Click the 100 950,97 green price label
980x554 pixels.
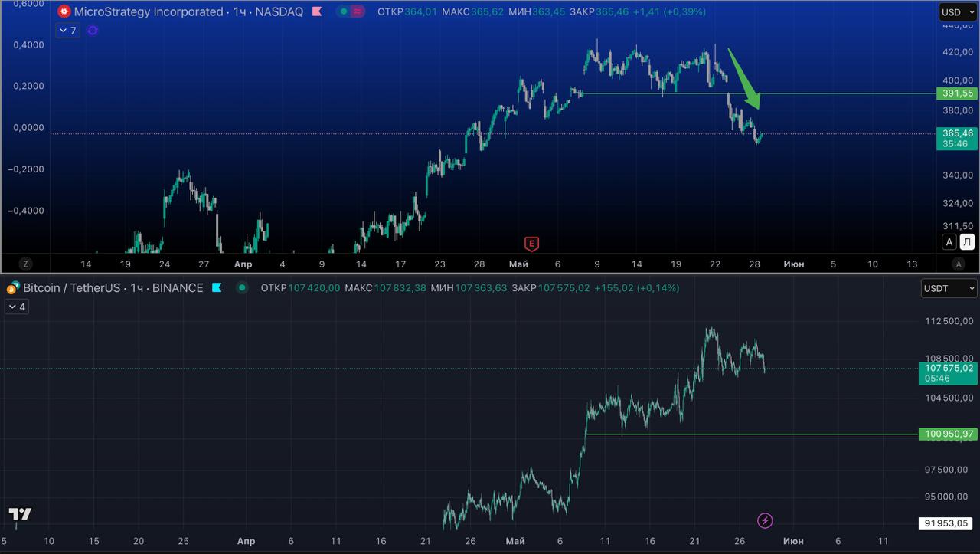coord(948,434)
